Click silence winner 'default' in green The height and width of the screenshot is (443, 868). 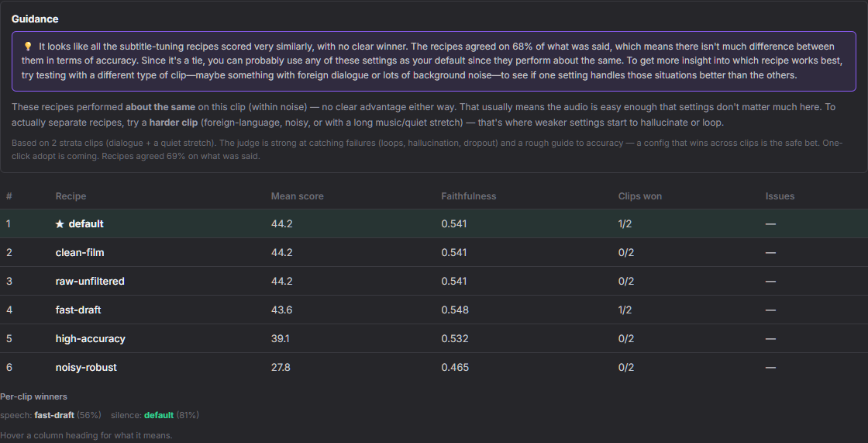159,415
